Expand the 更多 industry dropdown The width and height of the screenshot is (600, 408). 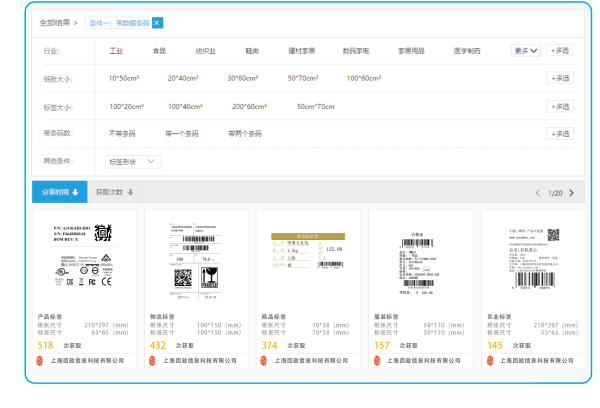[526, 50]
